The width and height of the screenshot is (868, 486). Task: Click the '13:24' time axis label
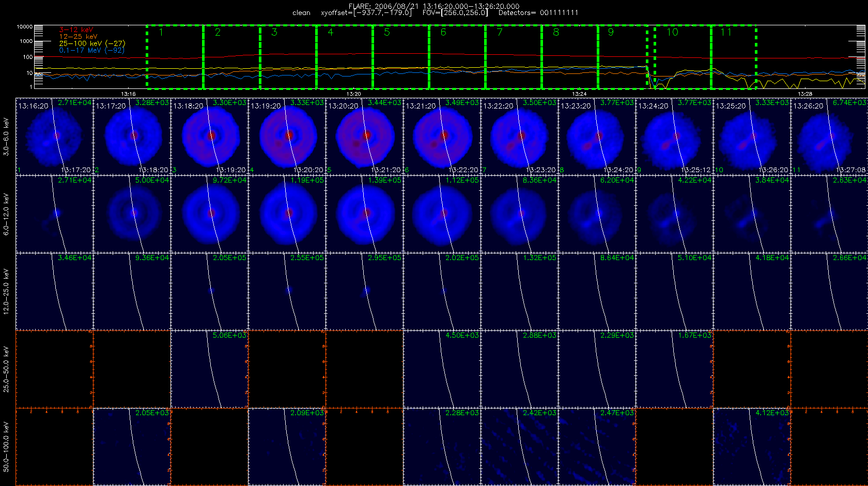[579, 94]
